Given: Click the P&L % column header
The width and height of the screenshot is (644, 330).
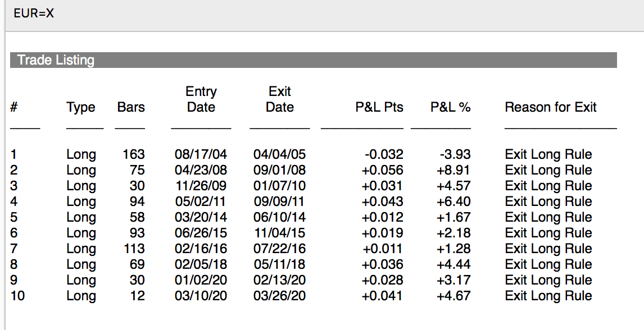Looking at the screenshot, I should [x=450, y=107].
